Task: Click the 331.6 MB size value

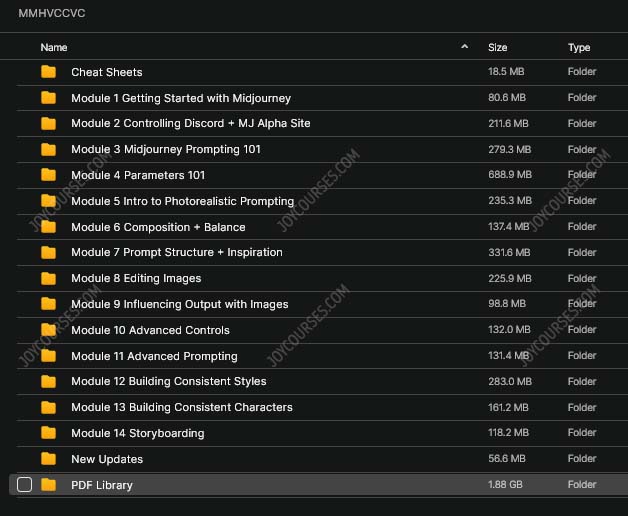Action: pos(509,252)
